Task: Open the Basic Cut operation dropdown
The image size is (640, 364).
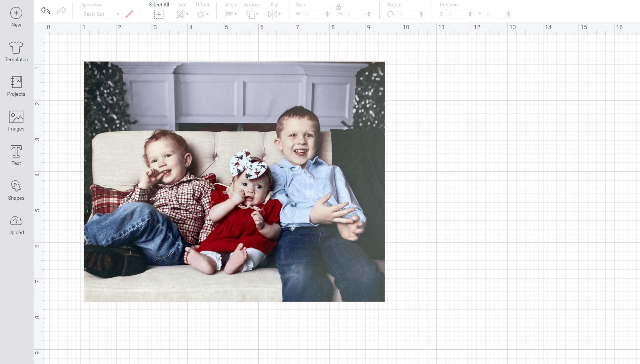Action: (x=101, y=14)
